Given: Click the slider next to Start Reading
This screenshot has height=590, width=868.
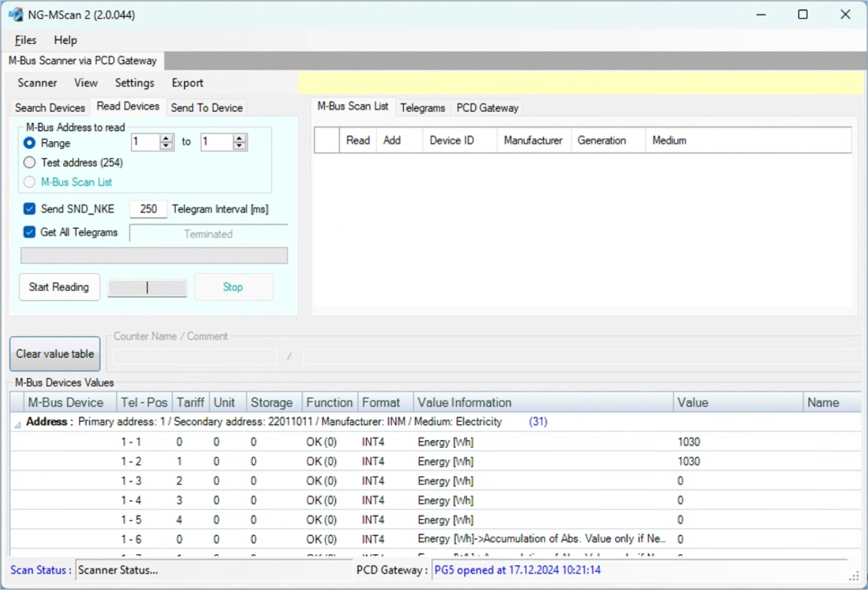Looking at the screenshot, I should pyautogui.click(x=147, y=288).
